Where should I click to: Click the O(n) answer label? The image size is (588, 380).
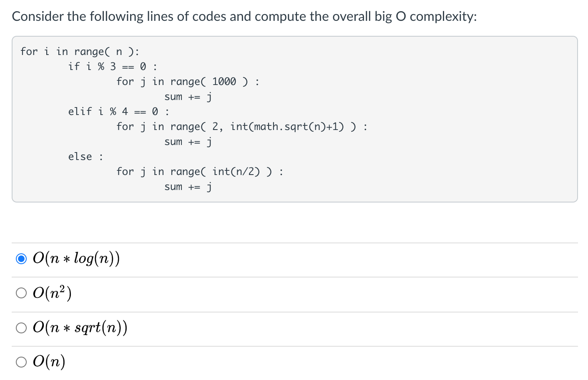(x=49, y=362)
